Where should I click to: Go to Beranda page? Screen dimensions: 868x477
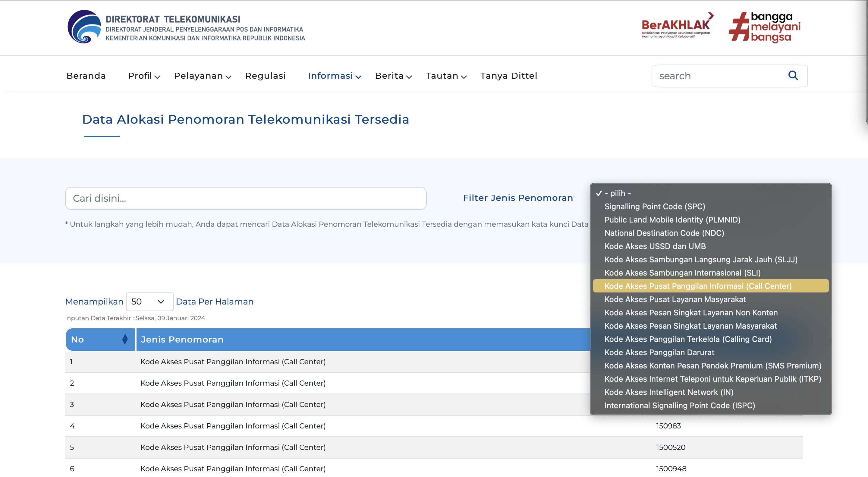pos(86,76)
